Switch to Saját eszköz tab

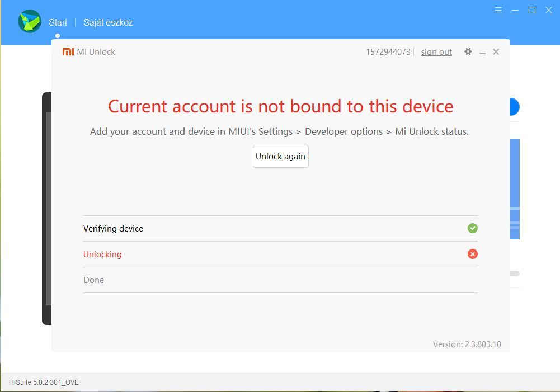click(108, 22)
